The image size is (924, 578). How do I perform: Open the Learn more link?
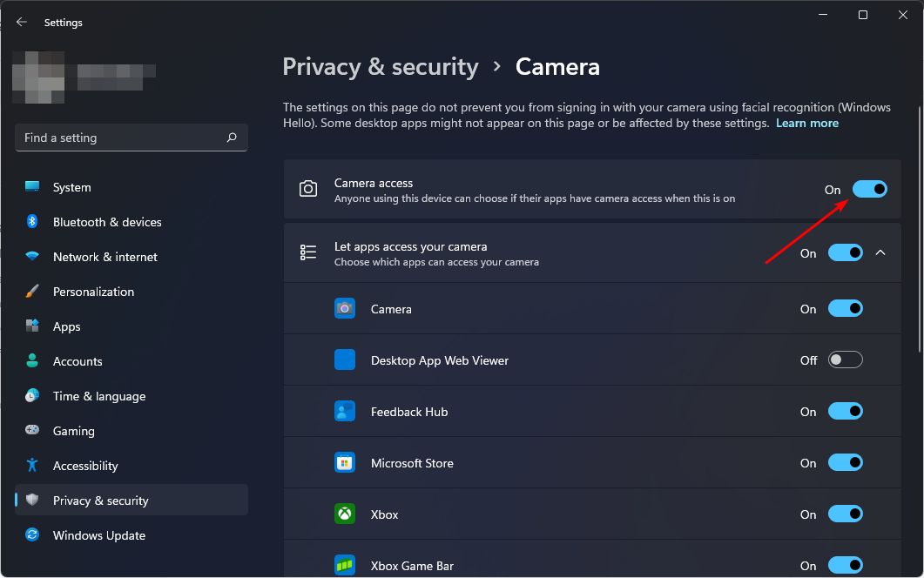click(807, 124)
